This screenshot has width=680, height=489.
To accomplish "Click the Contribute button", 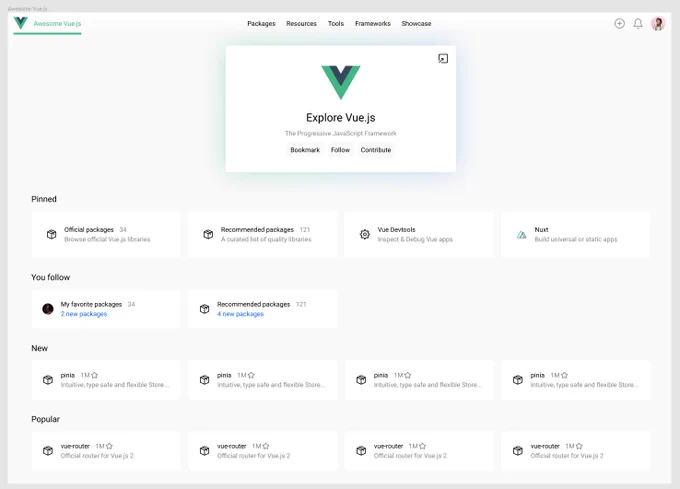I will [376, 150].
